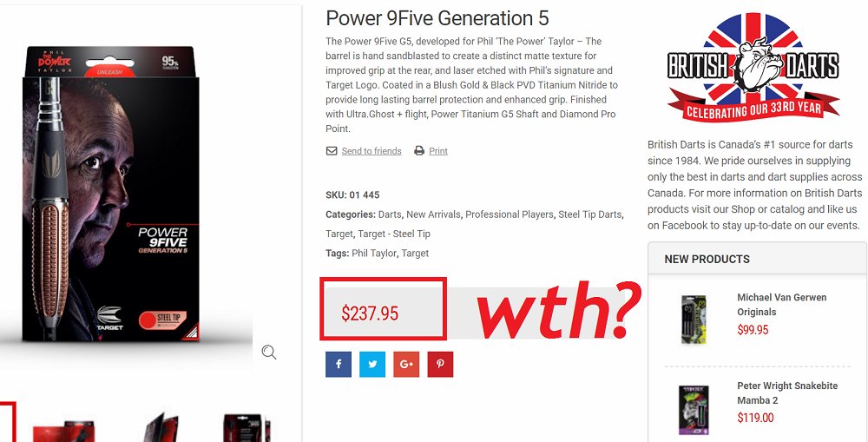Click the Print link

438,151
